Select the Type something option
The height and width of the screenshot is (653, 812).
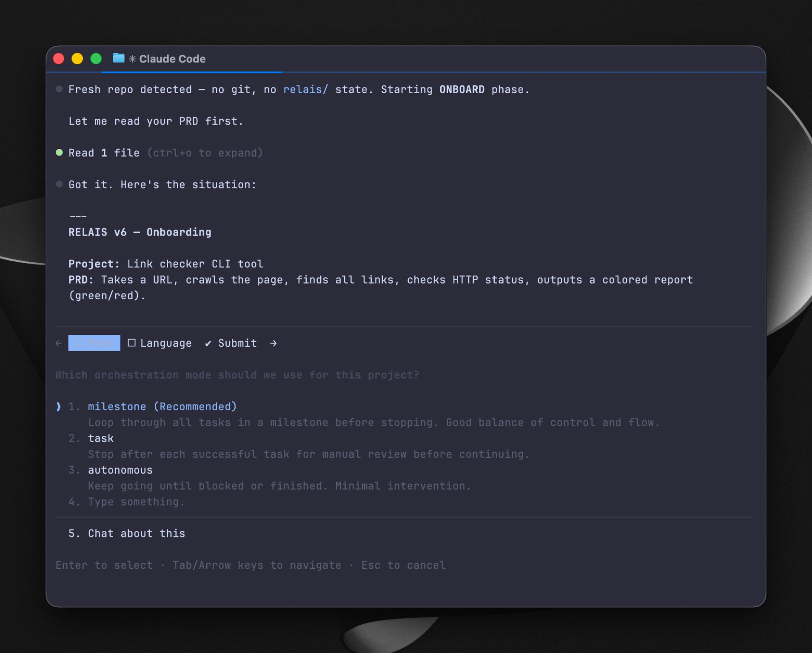(x=136, y=502)
